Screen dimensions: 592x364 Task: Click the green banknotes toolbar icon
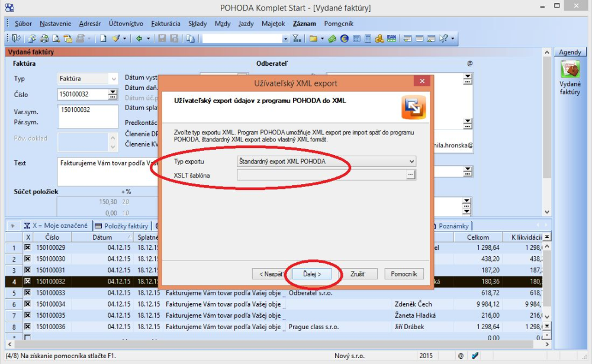(x=332, y=38)
